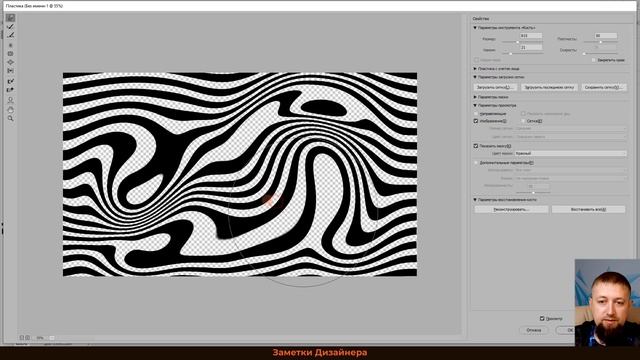Screen dimensions: 640x360
Task: Enable the Дополнительные параметры checkbox
Action: tap(476, 162)
